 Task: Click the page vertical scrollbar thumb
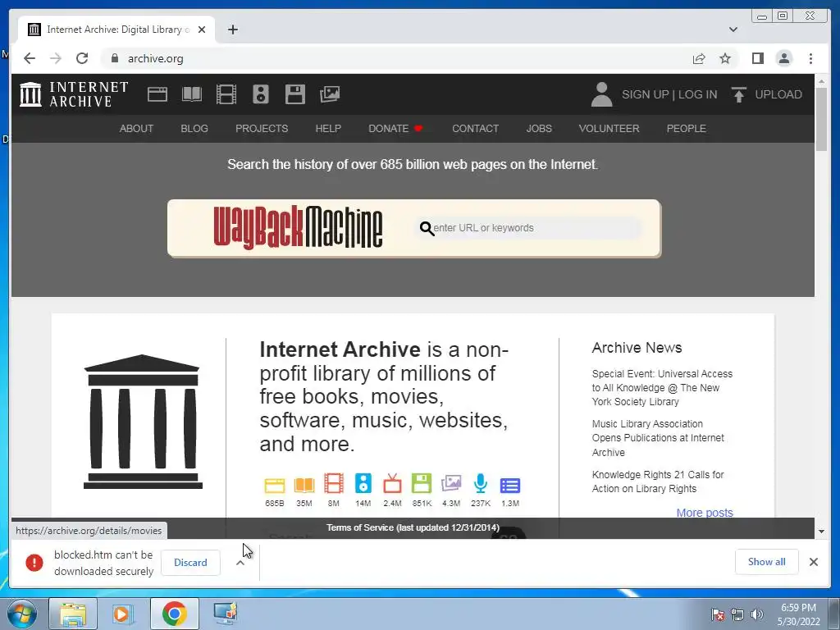(x=821, y=118)
